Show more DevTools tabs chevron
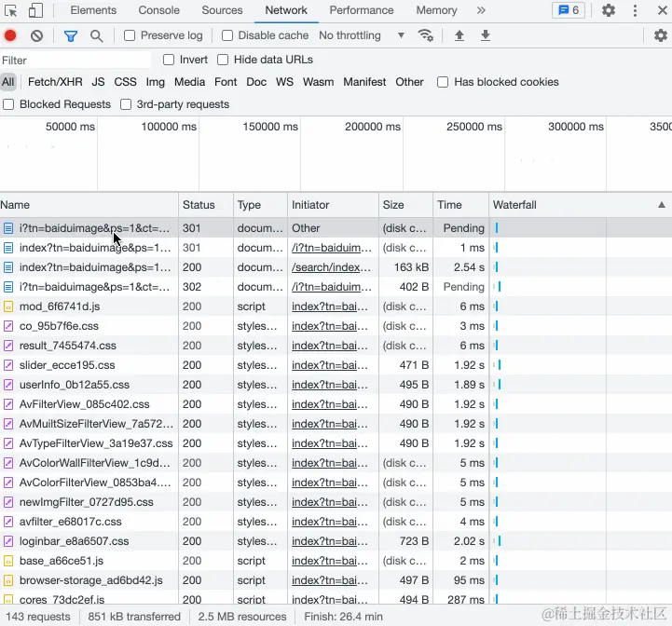The image size is (672, 626). point(481,10)
